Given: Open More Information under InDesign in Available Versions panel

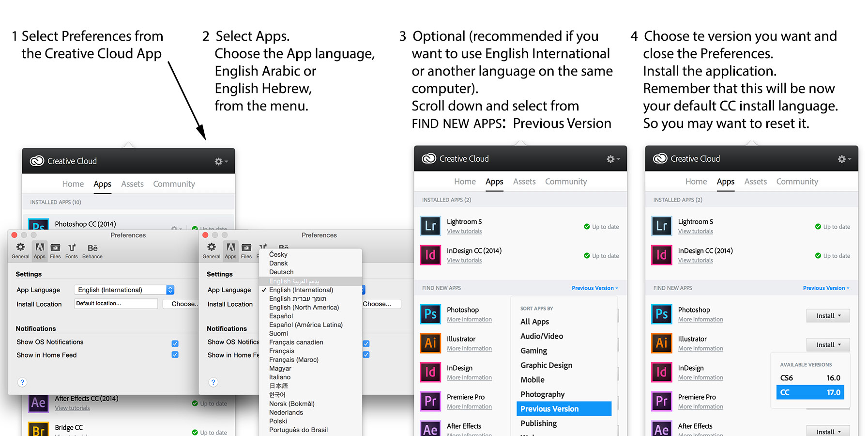Looking at the screenshot, I should pyautogui.click(x=700, y=377).
